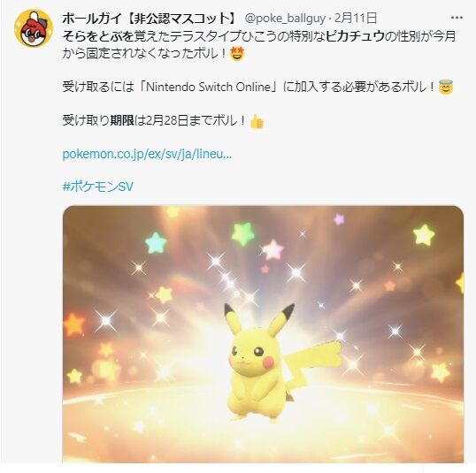Click the bold word そらをとぶ

(98, 36)
